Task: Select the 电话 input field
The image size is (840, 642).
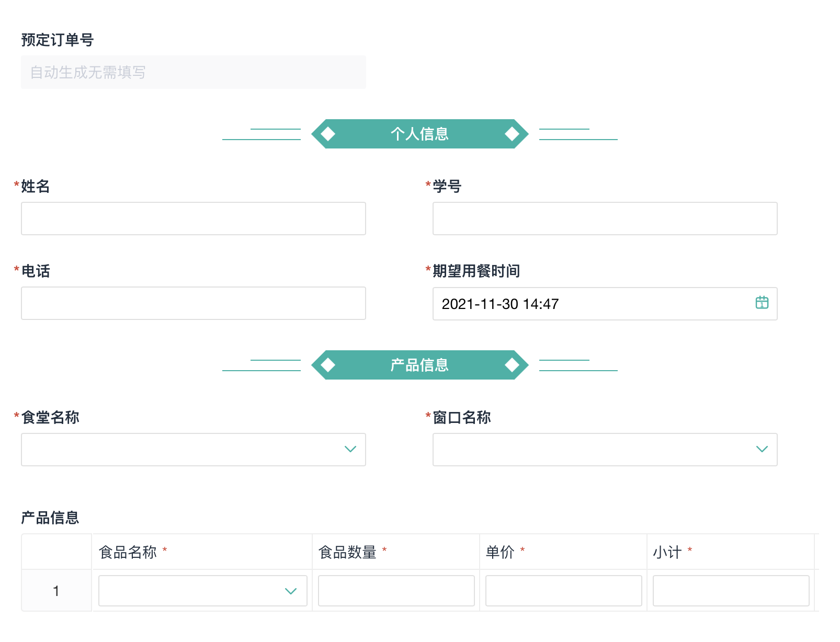Action: [193, 303]
